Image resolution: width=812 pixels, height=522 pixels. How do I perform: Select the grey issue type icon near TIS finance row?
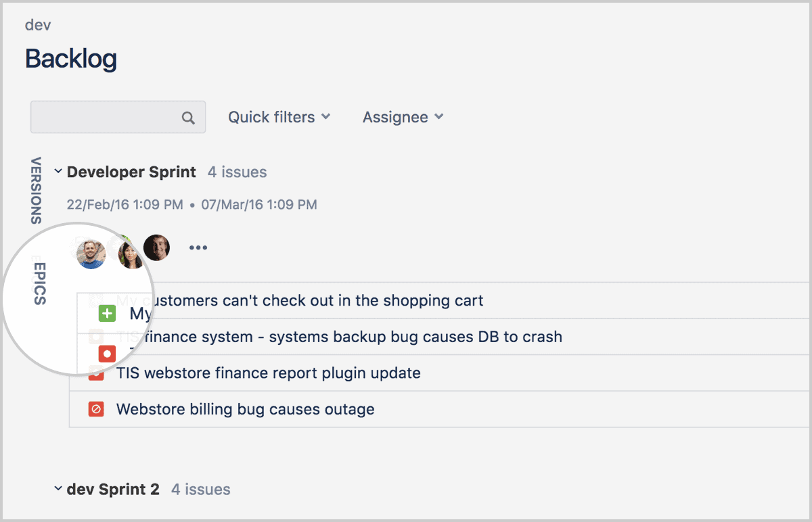[95, 336]
